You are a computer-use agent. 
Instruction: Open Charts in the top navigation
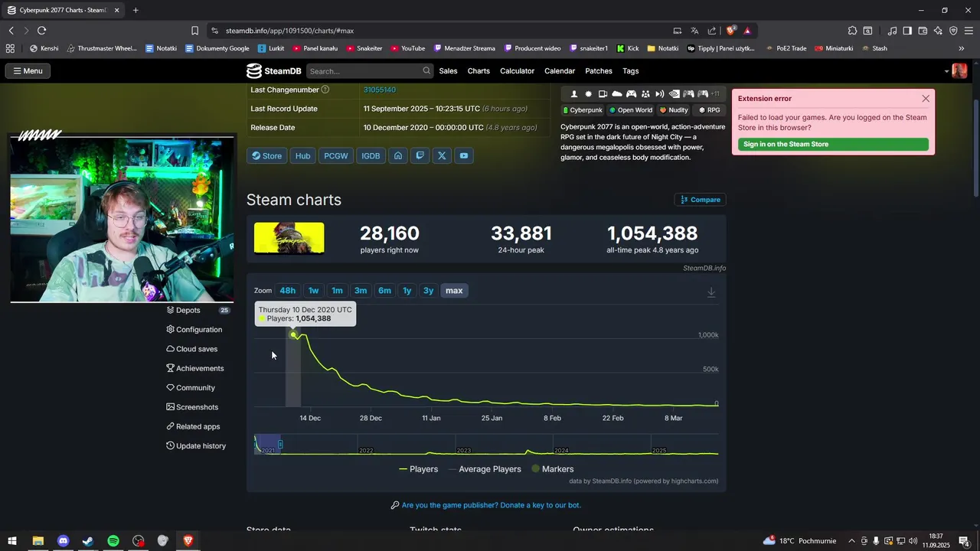[479, 71]
